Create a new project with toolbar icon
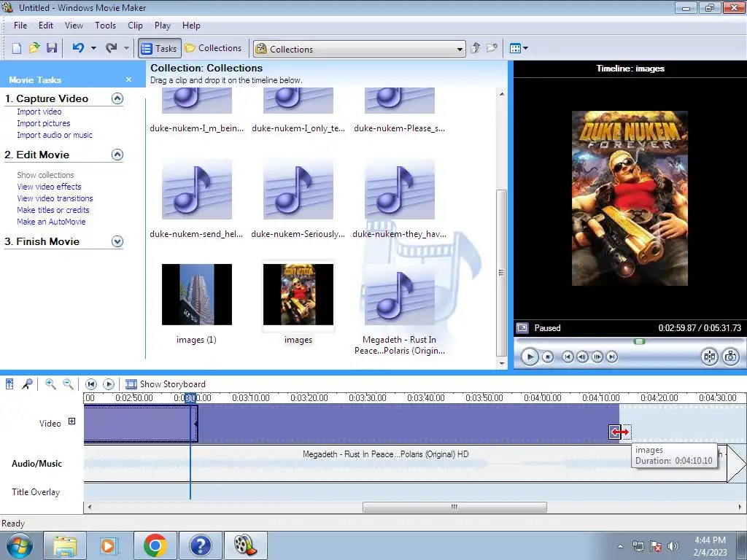 17,48
